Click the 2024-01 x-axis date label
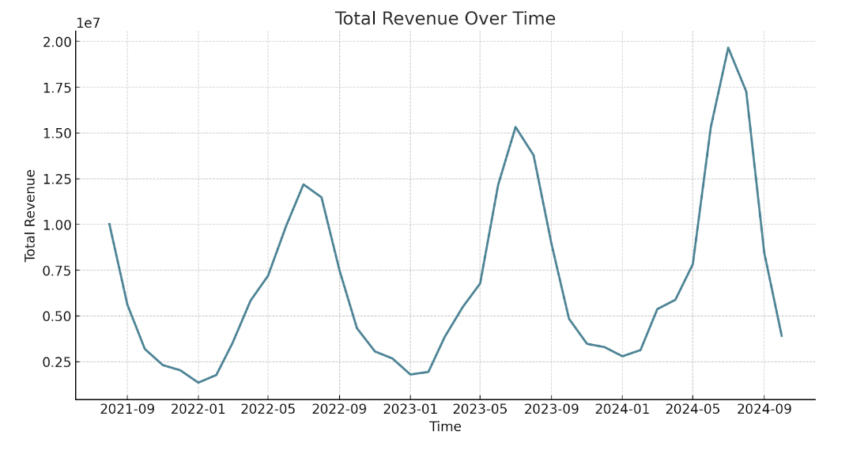The width and height of the screenshot is (868, 454). pos(622,410)
